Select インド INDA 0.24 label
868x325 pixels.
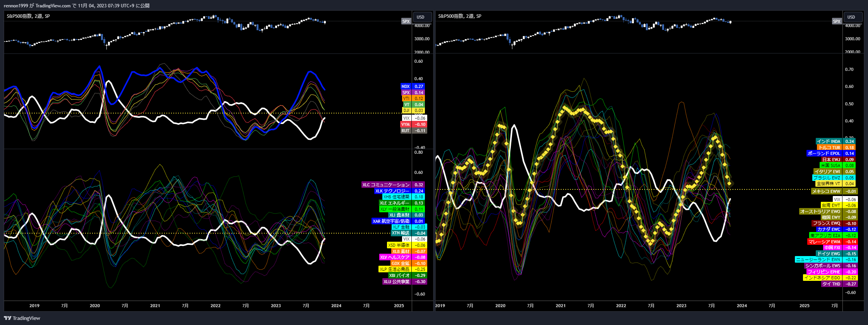pyautogui.click(x=835, y=141)
